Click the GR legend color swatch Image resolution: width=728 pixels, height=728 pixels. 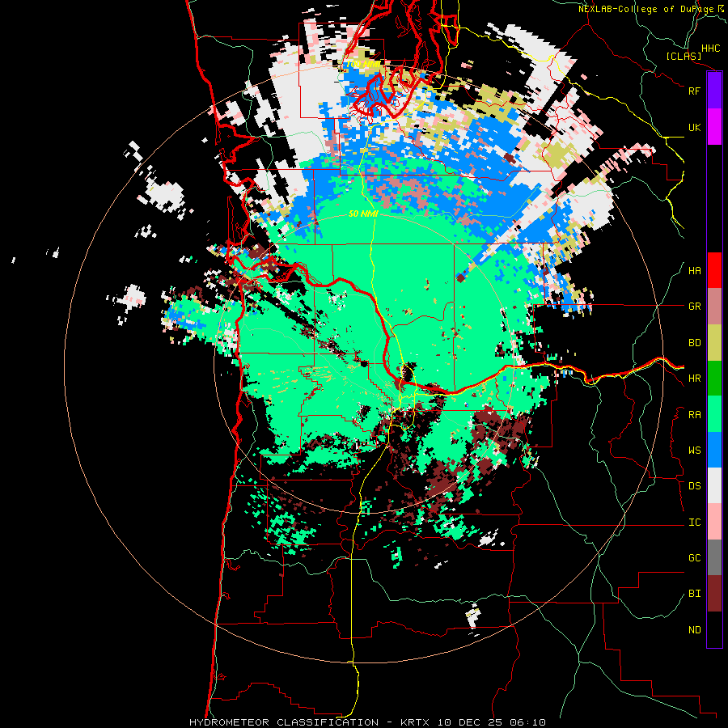tap(714, 307)
